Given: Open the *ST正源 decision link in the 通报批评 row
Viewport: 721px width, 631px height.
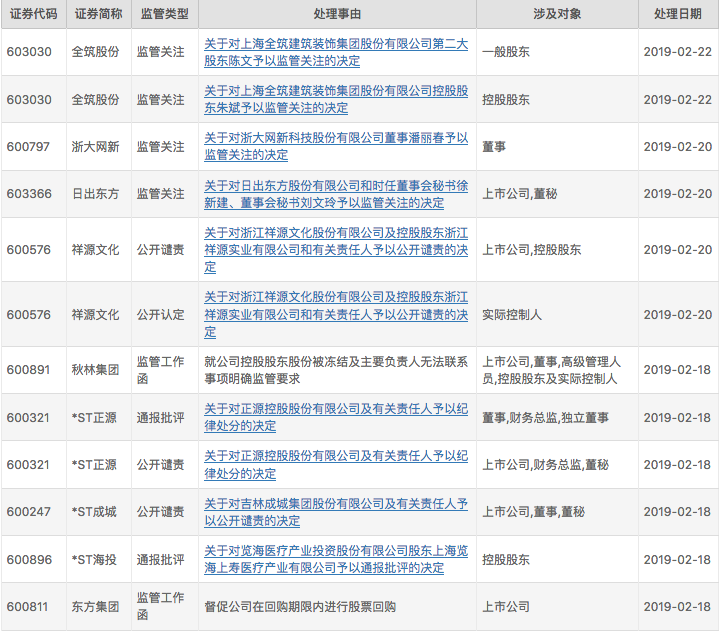Looking at the screenshot, I should [336, 417].
